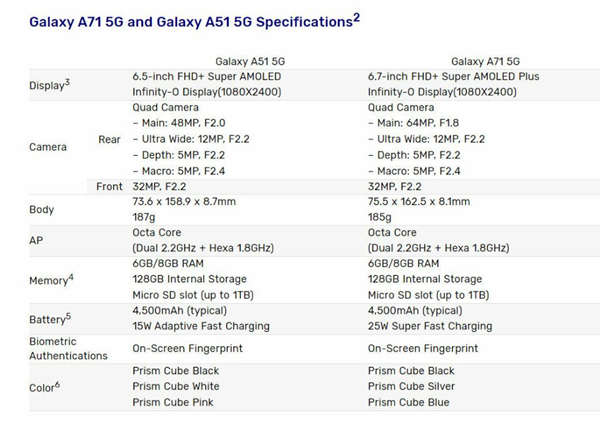The width and height of the screenshot is (600, 421).
Task: Click the Main: 48MP, F2.0 entry
Action: click(x=179, y=123)
